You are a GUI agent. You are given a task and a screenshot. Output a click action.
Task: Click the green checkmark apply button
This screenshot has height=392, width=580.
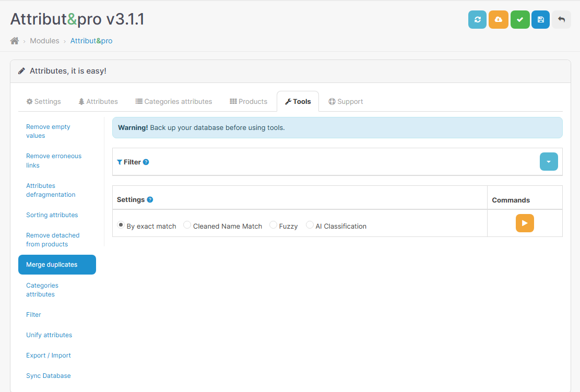click(x=520, y=20)
